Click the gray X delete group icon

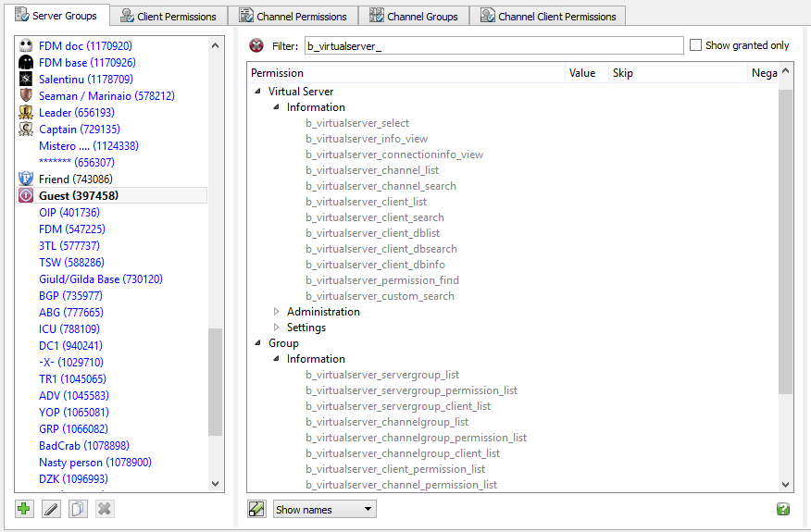coord(105,509)
